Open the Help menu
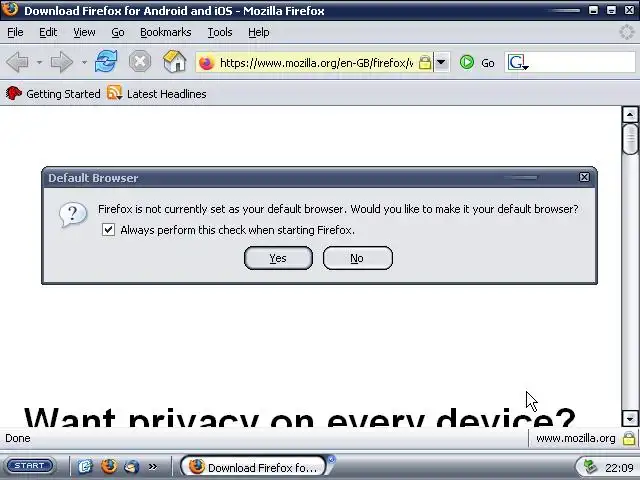Screen dimensions: 640x480 point(259,32)
